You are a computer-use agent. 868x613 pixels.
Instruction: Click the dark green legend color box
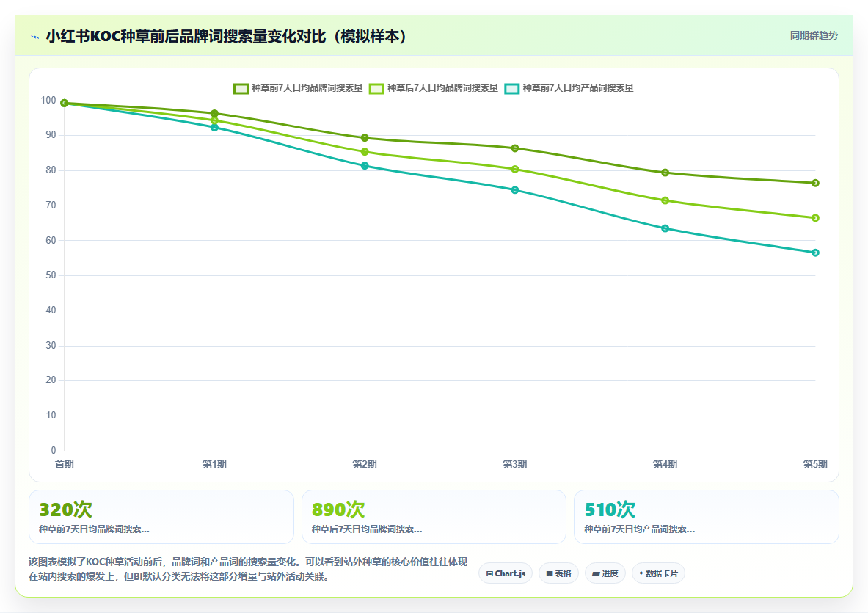[241, 89]
